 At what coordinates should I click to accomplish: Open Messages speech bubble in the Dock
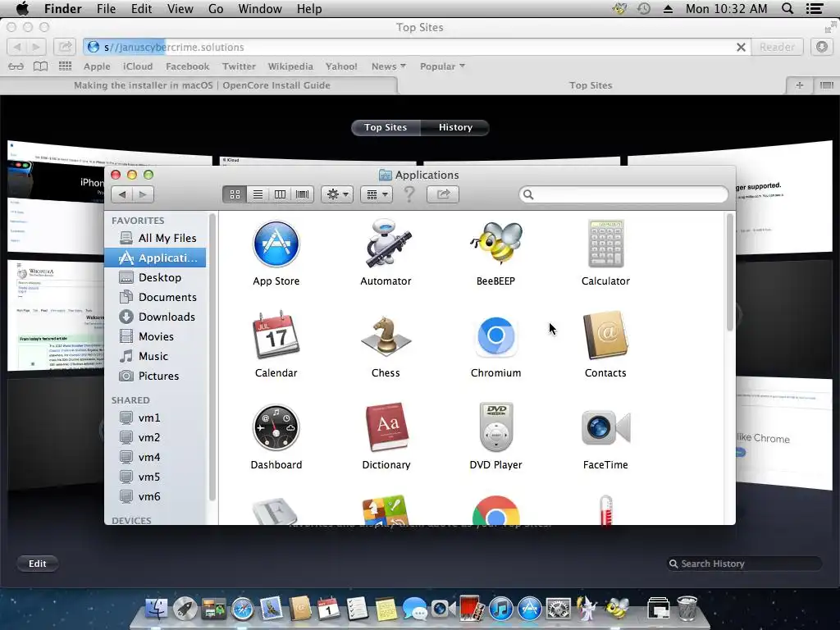(414, 609)
